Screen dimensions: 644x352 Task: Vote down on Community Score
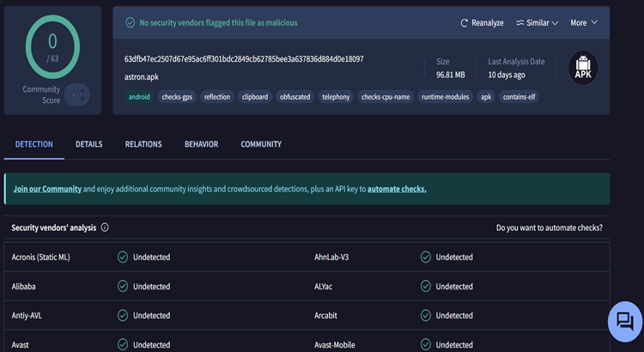82,99
